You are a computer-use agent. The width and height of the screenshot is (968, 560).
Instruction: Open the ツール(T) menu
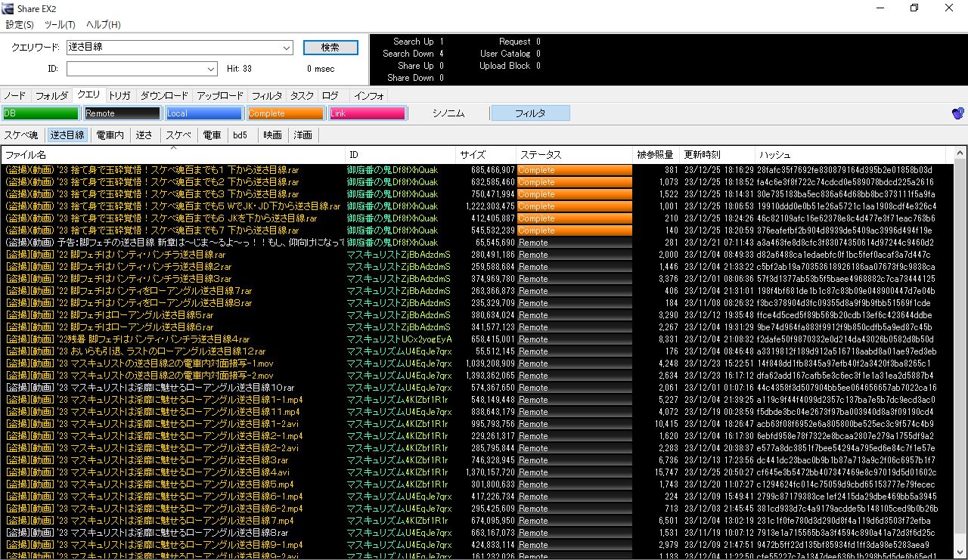[60, 25]
